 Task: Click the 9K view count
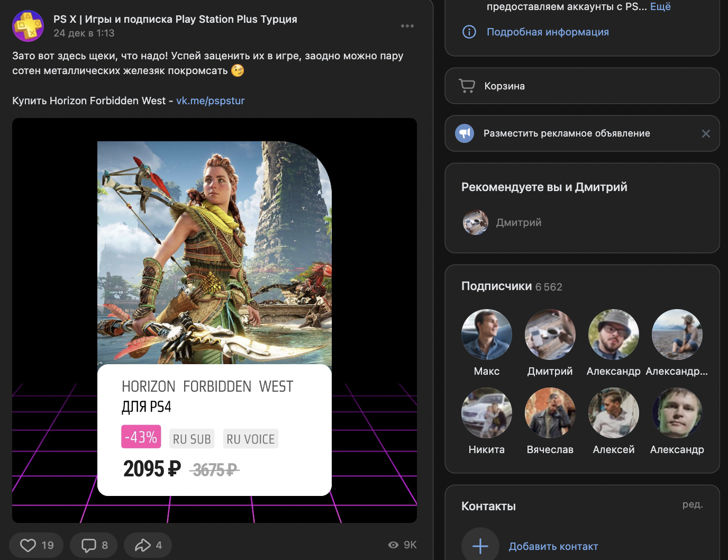410,545
